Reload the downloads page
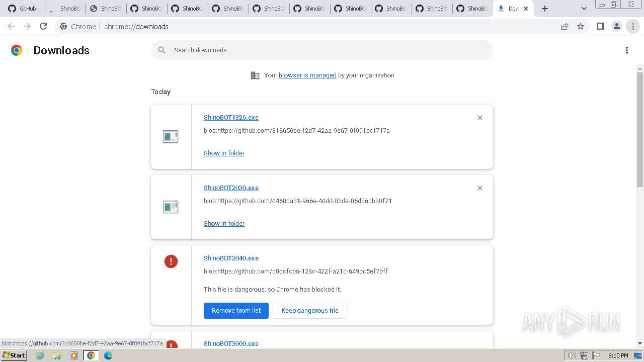The height and width of the screenshot is (362, 644). pyautogui.click(x=43, y=27)
